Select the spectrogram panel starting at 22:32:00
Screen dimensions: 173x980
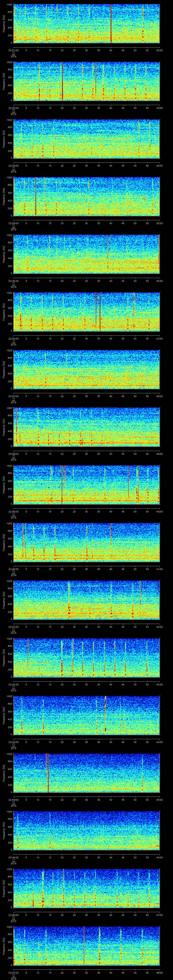pyautogui.click(x=87, y=81)
